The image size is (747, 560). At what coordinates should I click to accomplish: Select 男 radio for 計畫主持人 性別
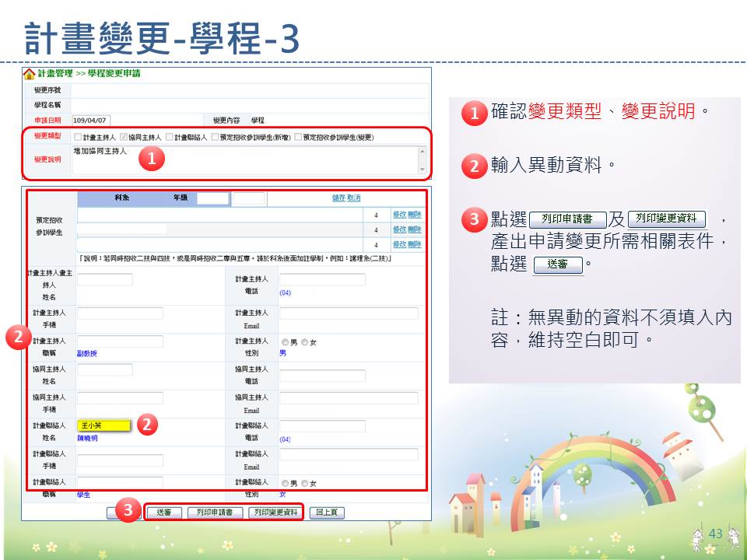[284, 341]
